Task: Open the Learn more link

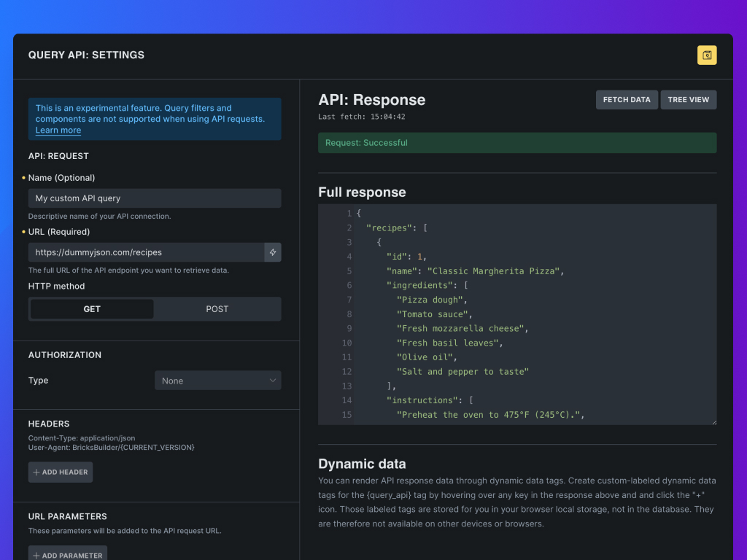Action: coord(58,131)
